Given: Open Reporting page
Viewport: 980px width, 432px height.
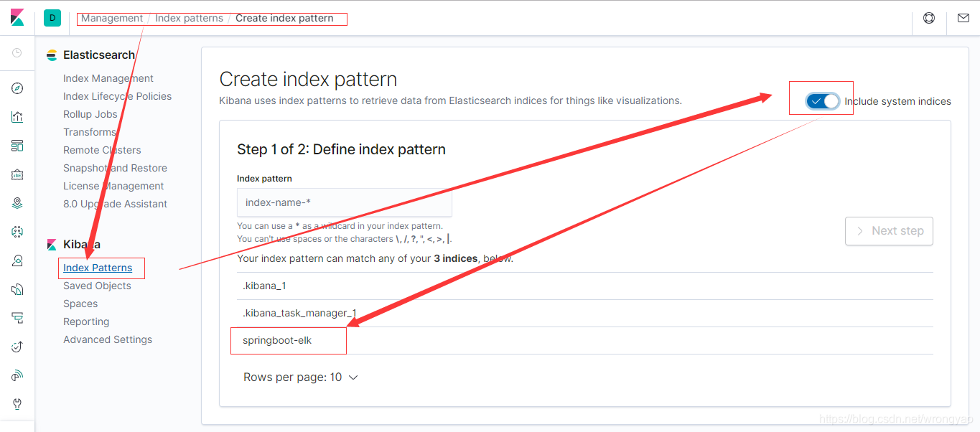Looking at the screenshot, I should point(86,321).
